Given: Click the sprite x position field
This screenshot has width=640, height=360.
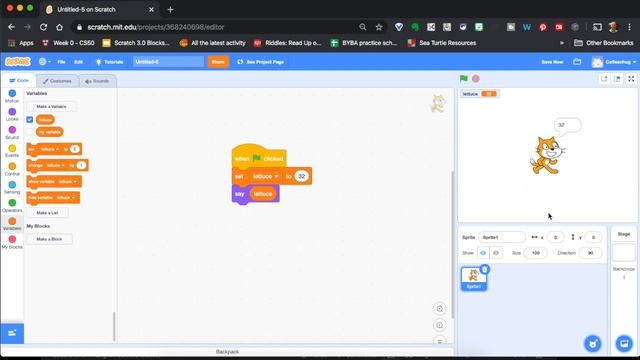Looking at the screenshot, I should pyautogui.click(x=555, y=237).
